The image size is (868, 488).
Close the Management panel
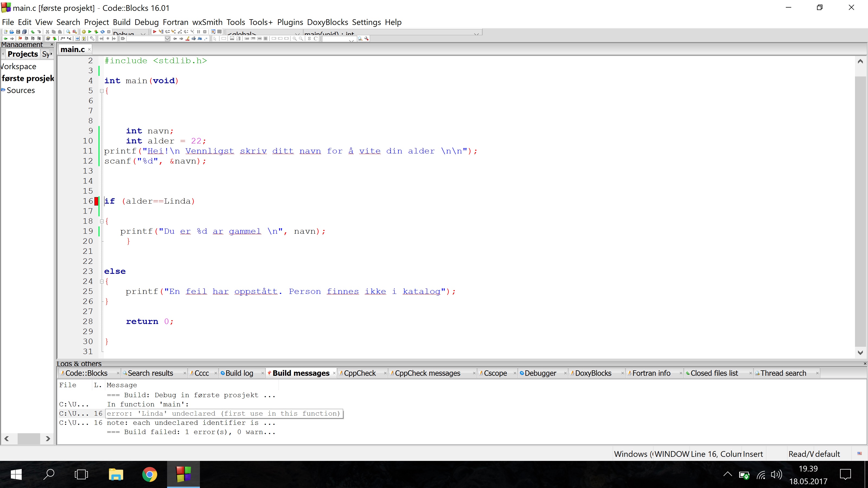52,44
